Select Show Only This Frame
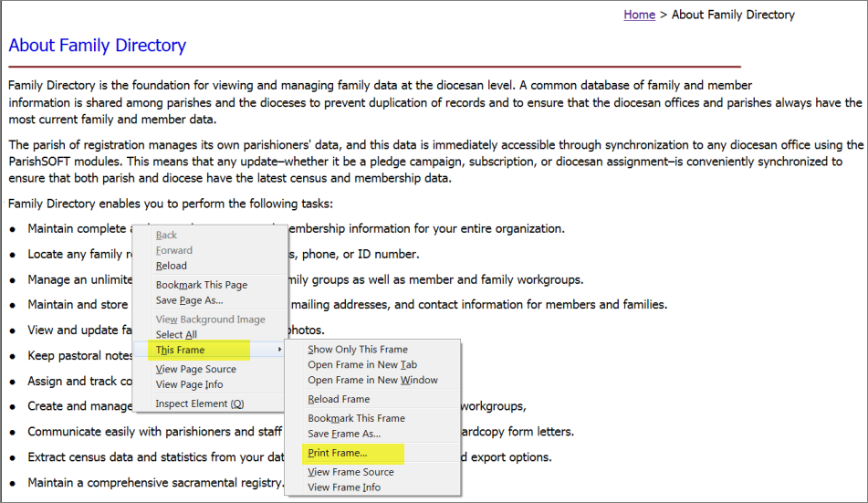 (358, 350)
